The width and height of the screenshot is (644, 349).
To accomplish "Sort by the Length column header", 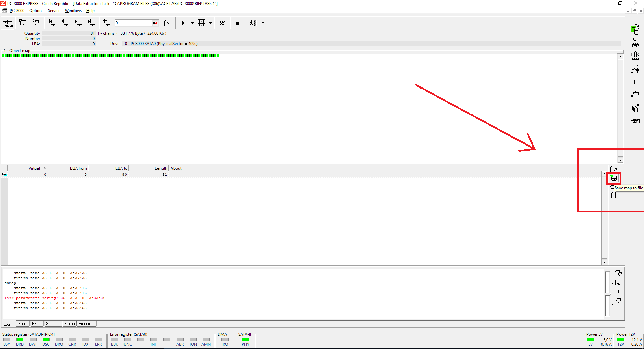I will pos(148,168).
